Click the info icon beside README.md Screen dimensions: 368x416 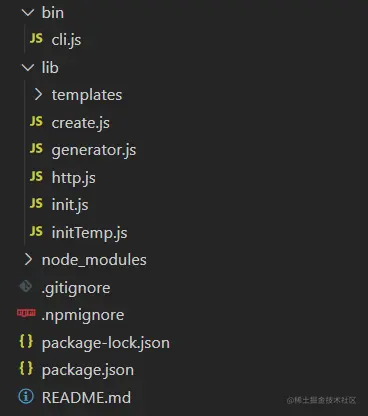(x=26, y=396)
